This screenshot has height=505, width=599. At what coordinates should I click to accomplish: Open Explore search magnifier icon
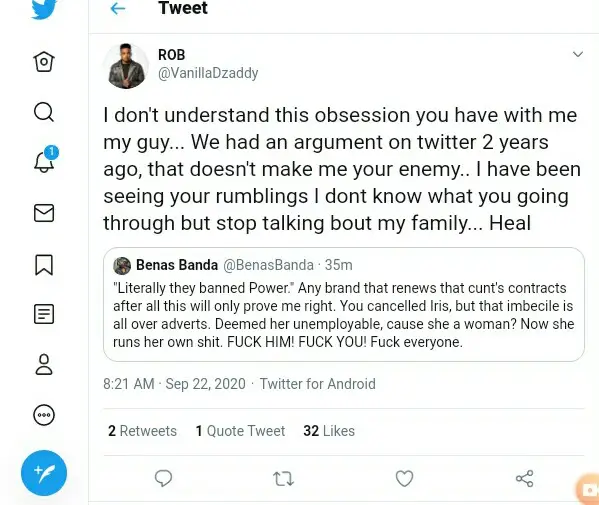(x=44, y=112)
